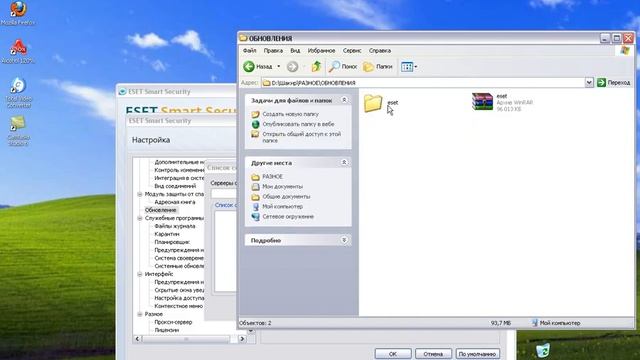Click Мой компьютер link in Other places
Viewport: 640px width, 360px height.
click(282, 207)
